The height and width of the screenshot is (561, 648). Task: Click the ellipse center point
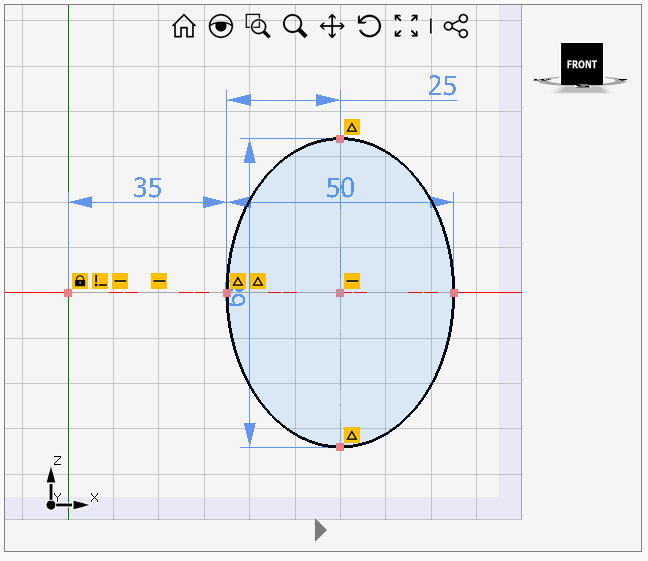(340, 293)
